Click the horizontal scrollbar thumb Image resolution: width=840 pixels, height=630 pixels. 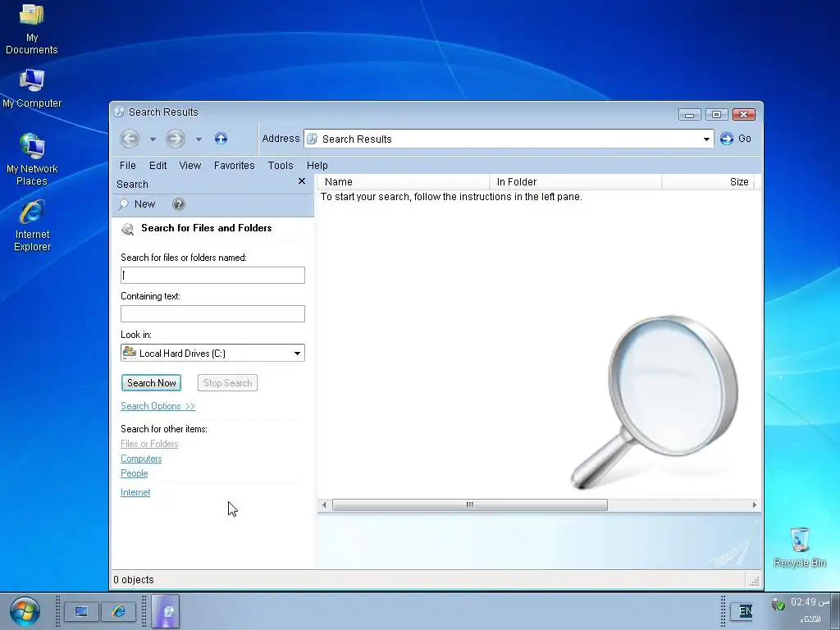click(470, 504)
